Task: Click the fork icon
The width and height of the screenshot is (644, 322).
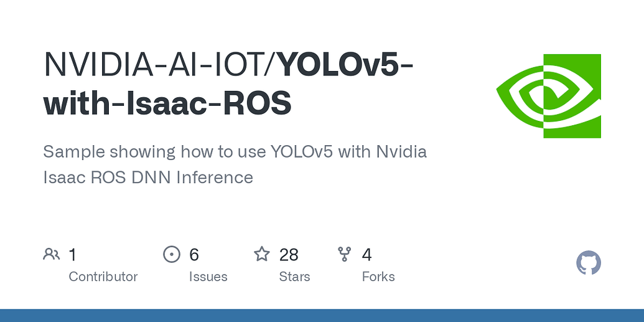Action: point(344,254)
